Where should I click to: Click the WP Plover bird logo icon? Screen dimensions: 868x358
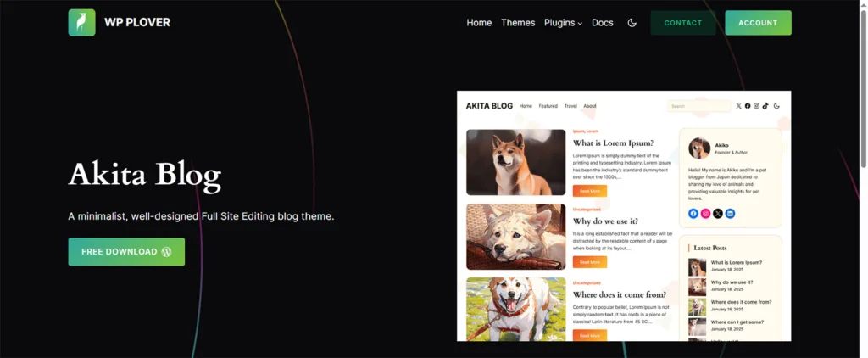point(81,23)
